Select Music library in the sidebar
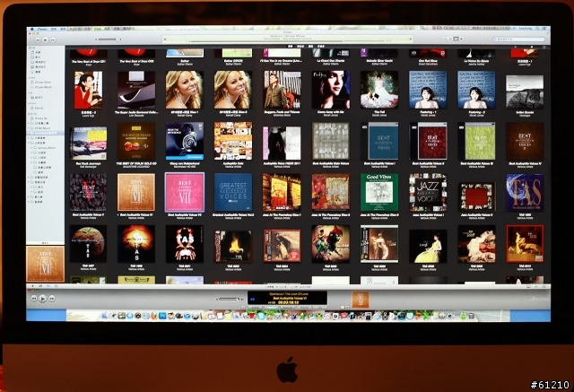 (36, 52)
